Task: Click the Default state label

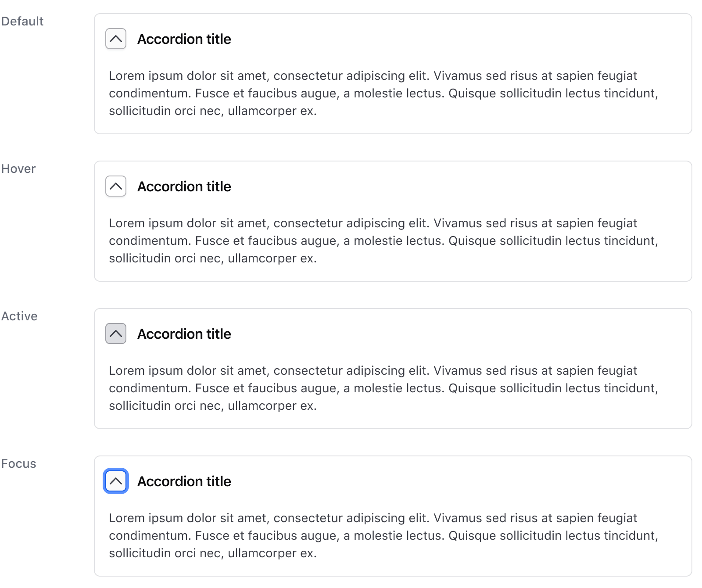Action: click(22, 21)
